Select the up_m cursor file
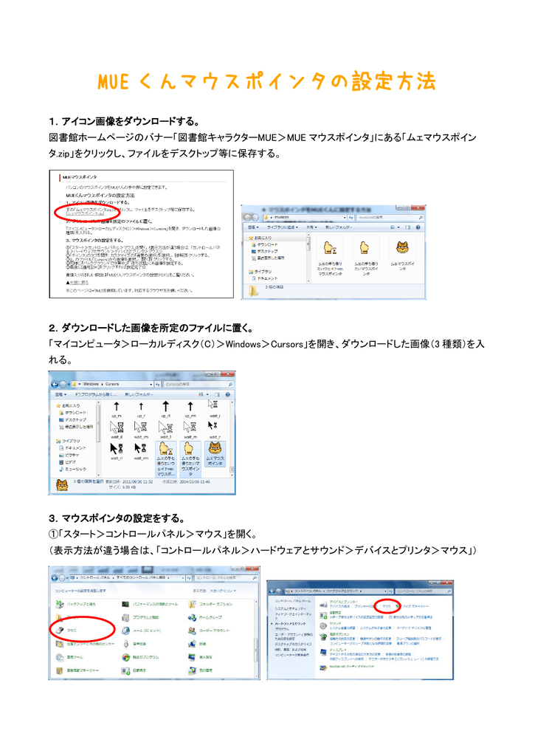This screenshot has width=535, height=756. coord(117,409)
